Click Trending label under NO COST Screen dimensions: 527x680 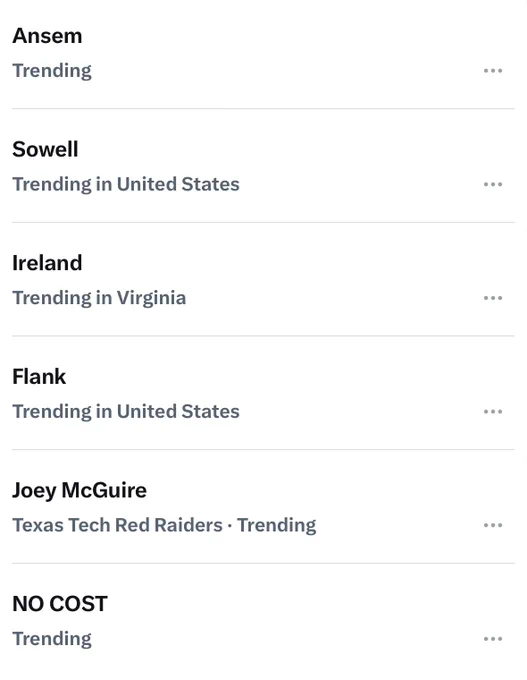[x=52, y=639]
